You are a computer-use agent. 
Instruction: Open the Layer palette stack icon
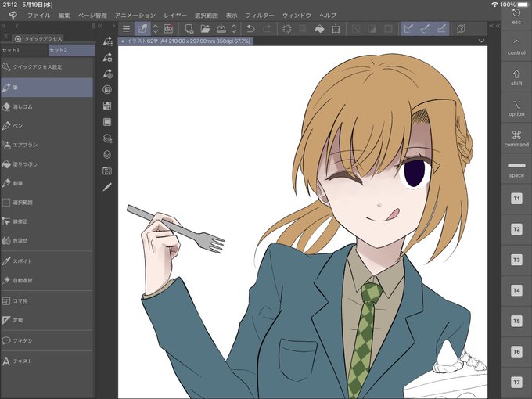point(107,155)
